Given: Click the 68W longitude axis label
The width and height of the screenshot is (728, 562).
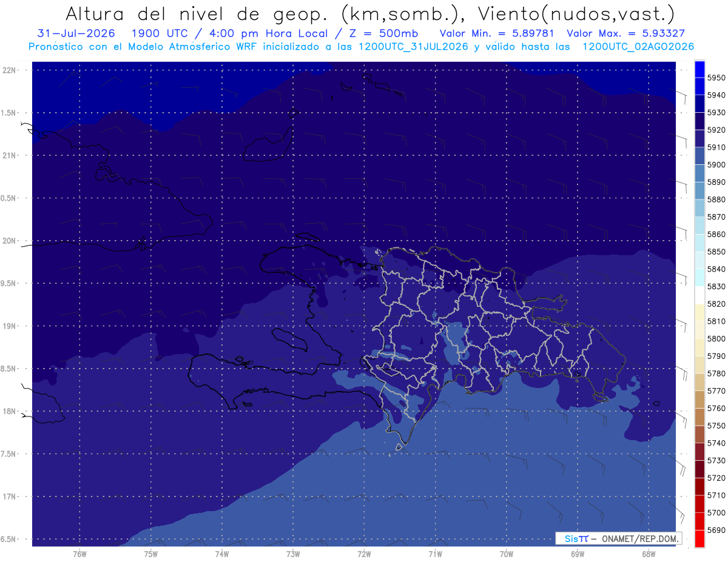Looking at the screenshot, I should coord(649,554).
